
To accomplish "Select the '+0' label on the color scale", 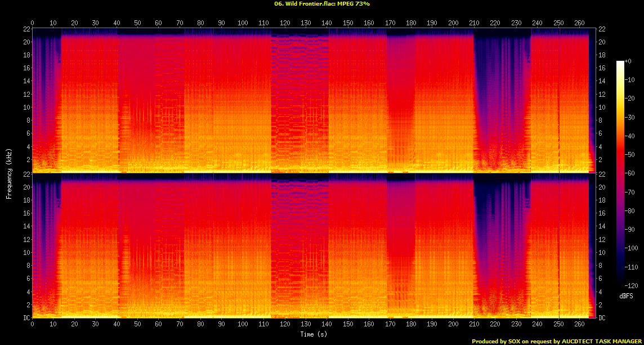I will pos(628,61).
